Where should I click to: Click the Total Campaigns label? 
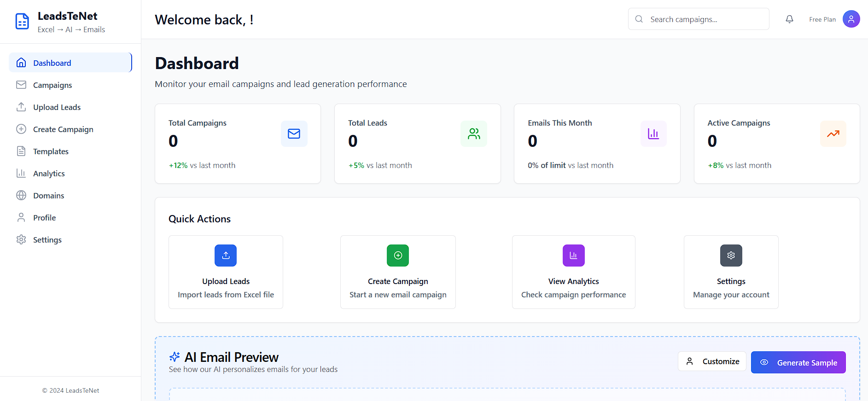(198, 123)
